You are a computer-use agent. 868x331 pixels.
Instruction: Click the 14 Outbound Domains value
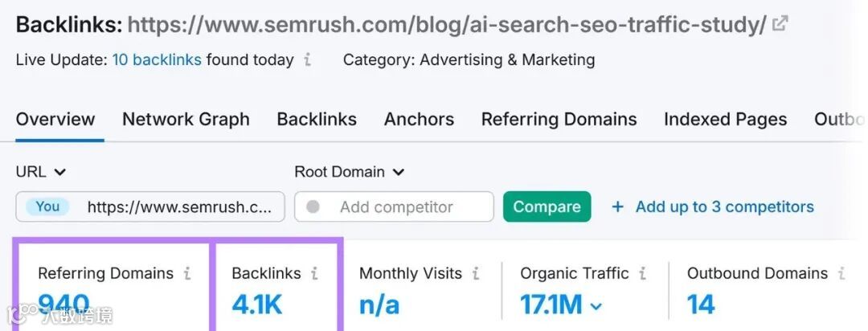pyautogui.click(x=701, y=305)
